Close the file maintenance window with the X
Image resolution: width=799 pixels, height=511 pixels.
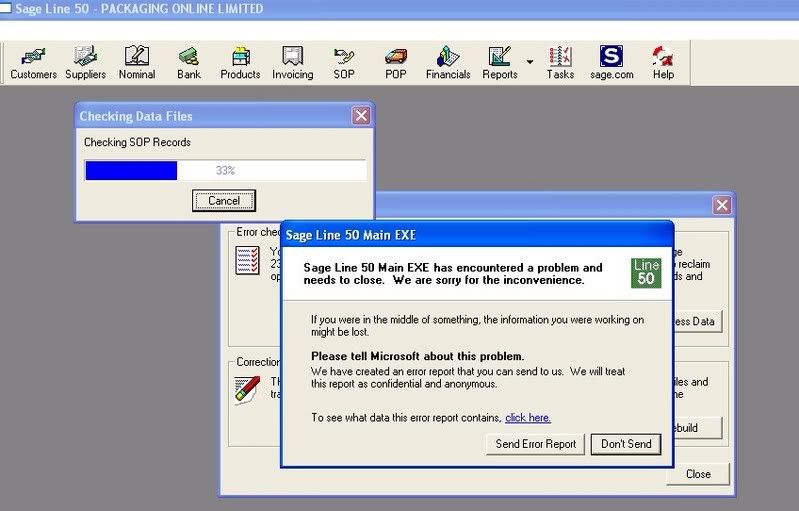722,205
